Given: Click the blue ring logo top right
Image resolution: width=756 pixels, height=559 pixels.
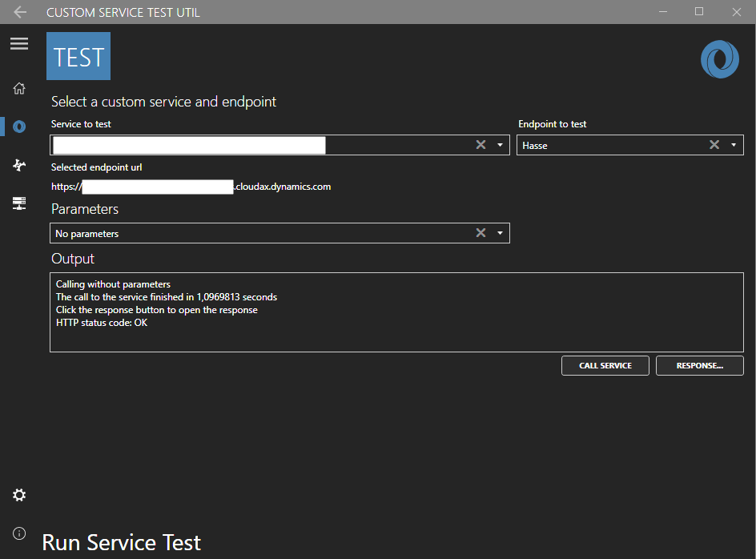Looking at the screenshot, I should pyautogui.click(x=719, y=60).
